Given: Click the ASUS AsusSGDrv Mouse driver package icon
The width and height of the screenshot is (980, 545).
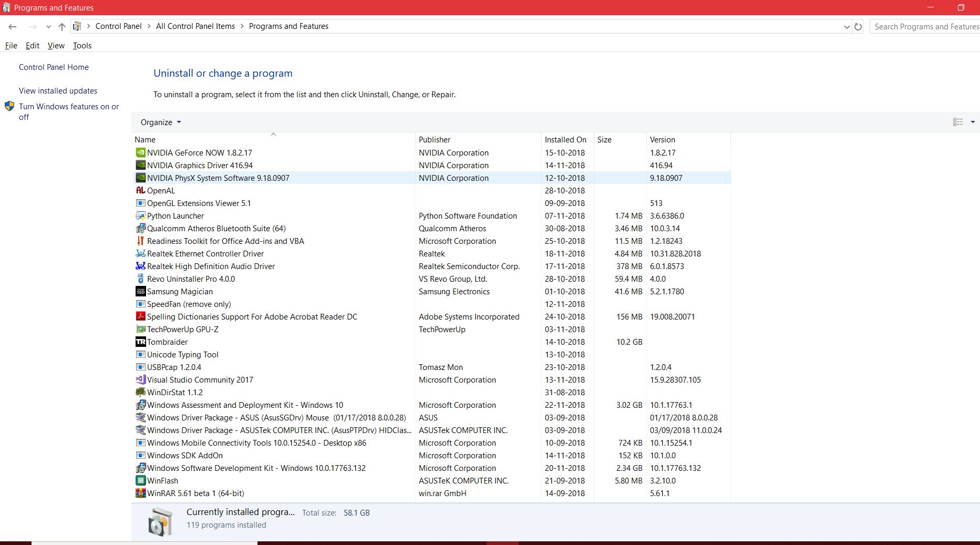Looking at the screenshot, I should (140, 418).
